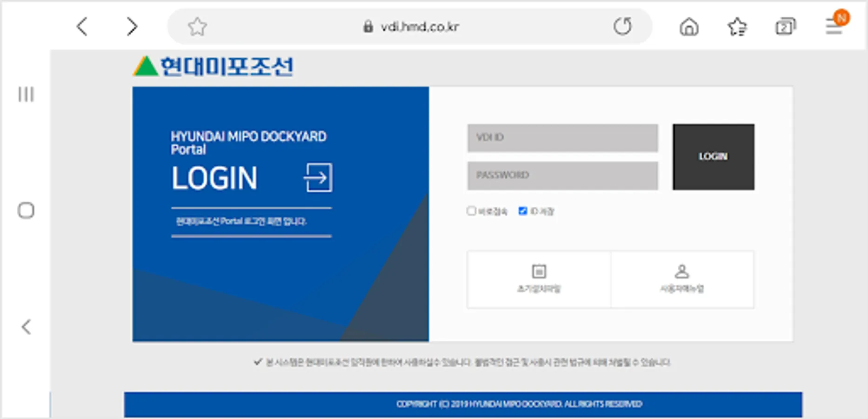Tap the padlock icon beside the URL
The image size is (868, 419).
(368, 27)
